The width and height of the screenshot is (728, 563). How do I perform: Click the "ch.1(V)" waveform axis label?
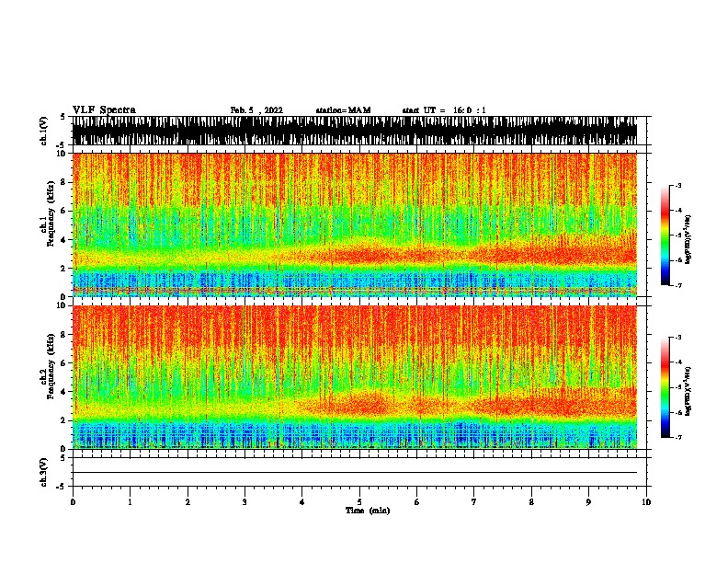click(44, 131)
